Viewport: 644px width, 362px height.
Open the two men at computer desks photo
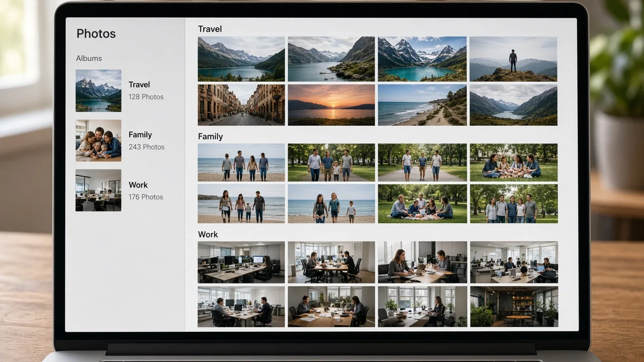(241, 307)
